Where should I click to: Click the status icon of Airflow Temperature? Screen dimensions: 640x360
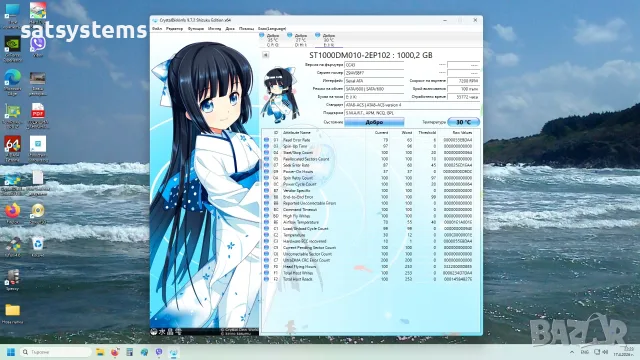[x=267, y=222]
